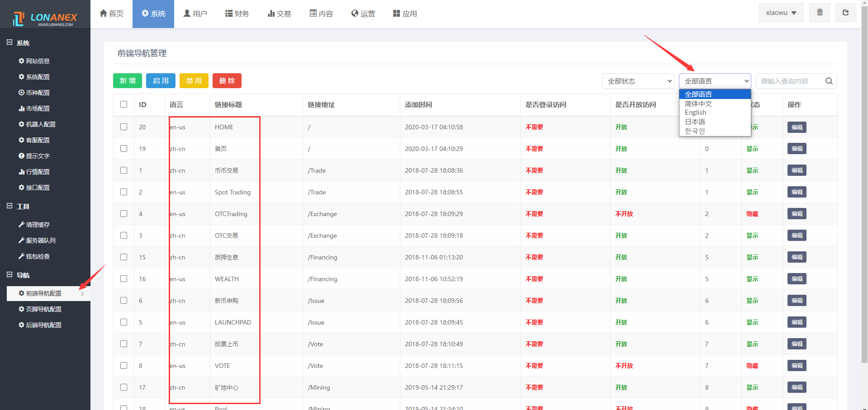Viewport: 868px width, 410px height.
Task: Open the 全部状态 status dropdown
Action: pos(638,81)
